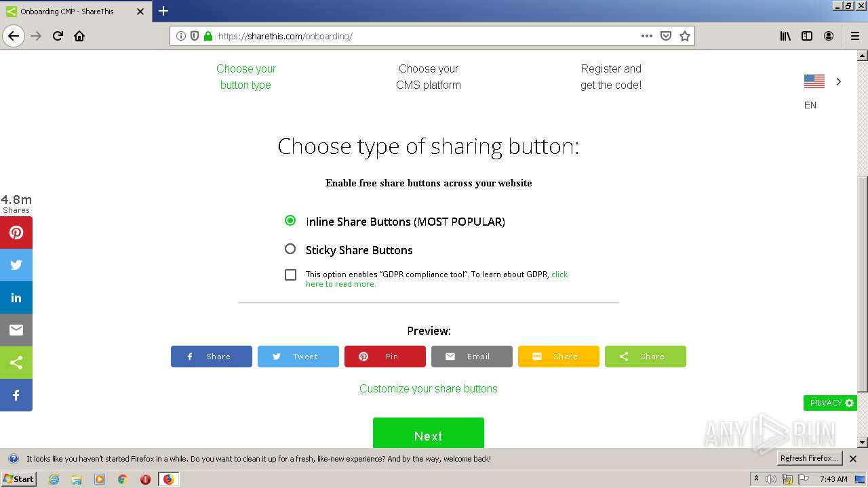Image resolution: width=868 pixels, height=488 pixels.
Task: Open a new tab with the plus icon
Action: coord(163,11)
